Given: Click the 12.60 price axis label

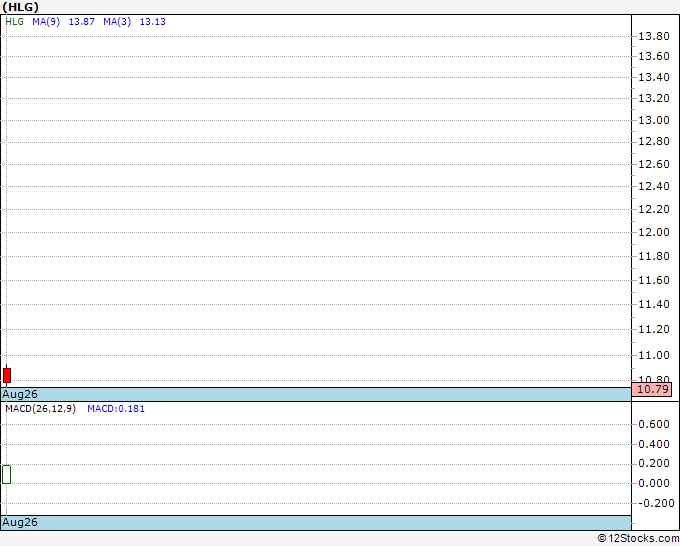Looking at the screenshot, I should point(654,164).
